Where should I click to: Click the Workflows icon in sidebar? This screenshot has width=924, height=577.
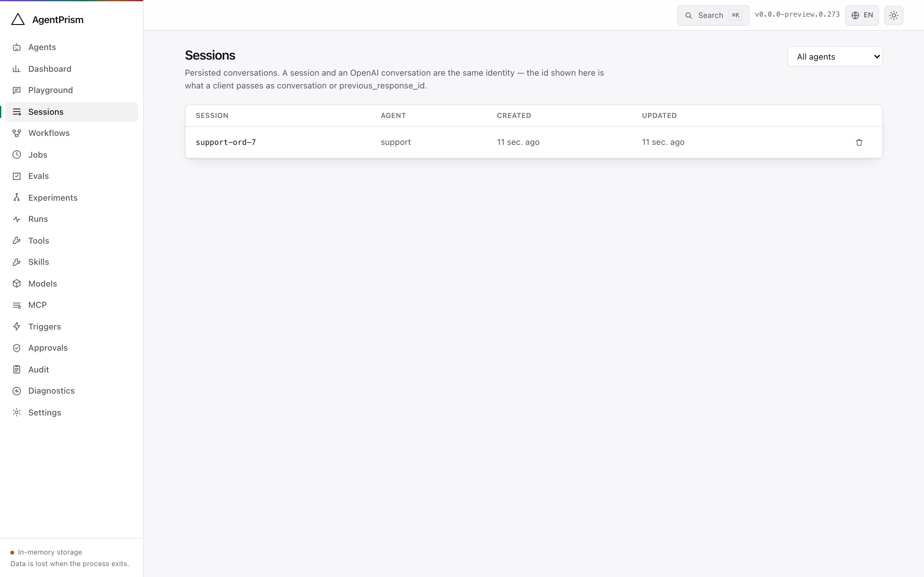(16, 133)
